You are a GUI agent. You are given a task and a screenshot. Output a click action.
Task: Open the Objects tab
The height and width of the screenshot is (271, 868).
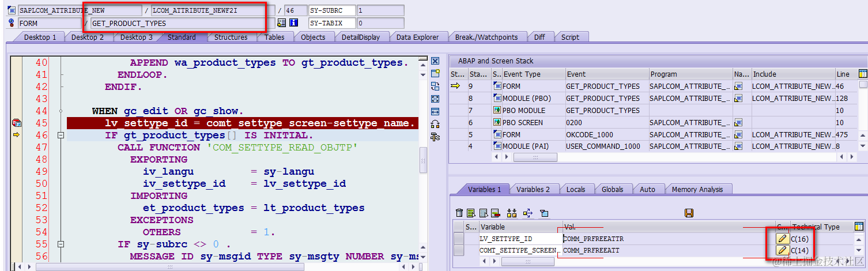pos(313,37)
